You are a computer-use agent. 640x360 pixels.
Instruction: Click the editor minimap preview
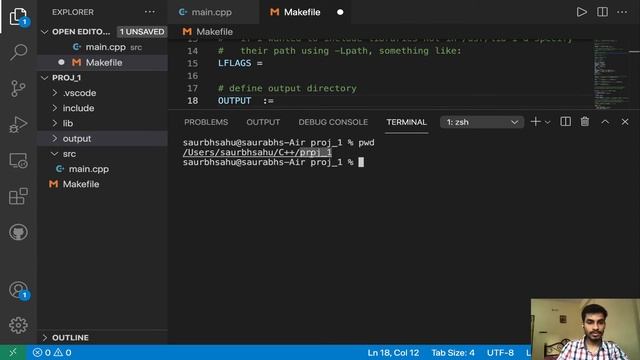pos(611,74)
